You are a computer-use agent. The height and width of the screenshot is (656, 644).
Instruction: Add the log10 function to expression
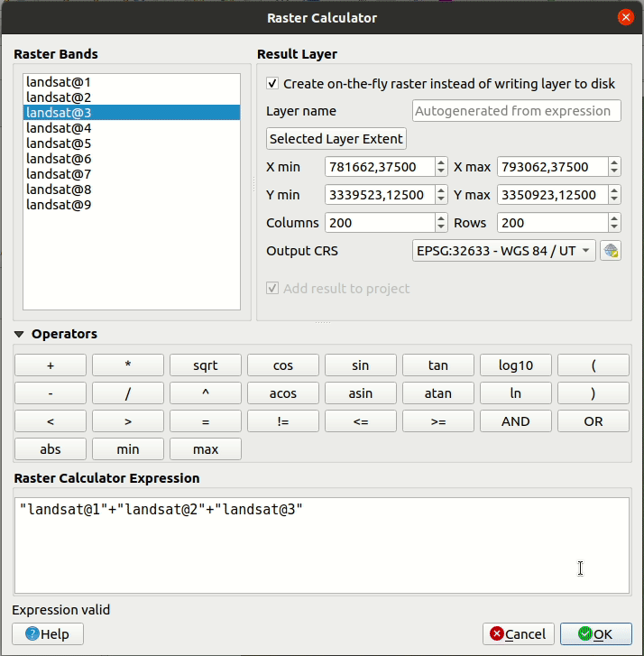click(x=516, y=365)
